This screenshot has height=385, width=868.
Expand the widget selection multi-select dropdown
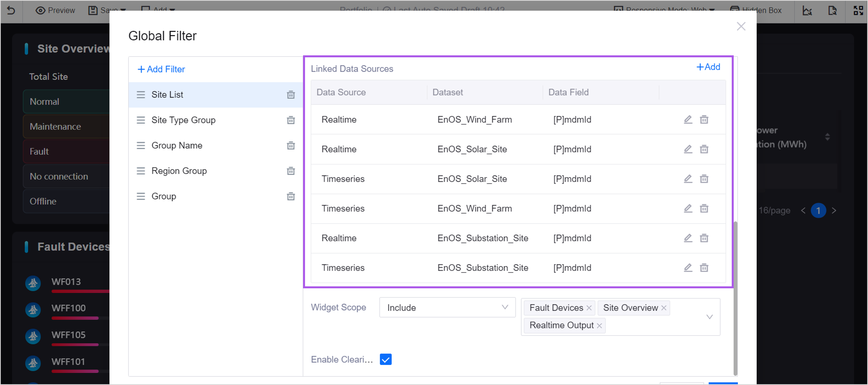709,316
